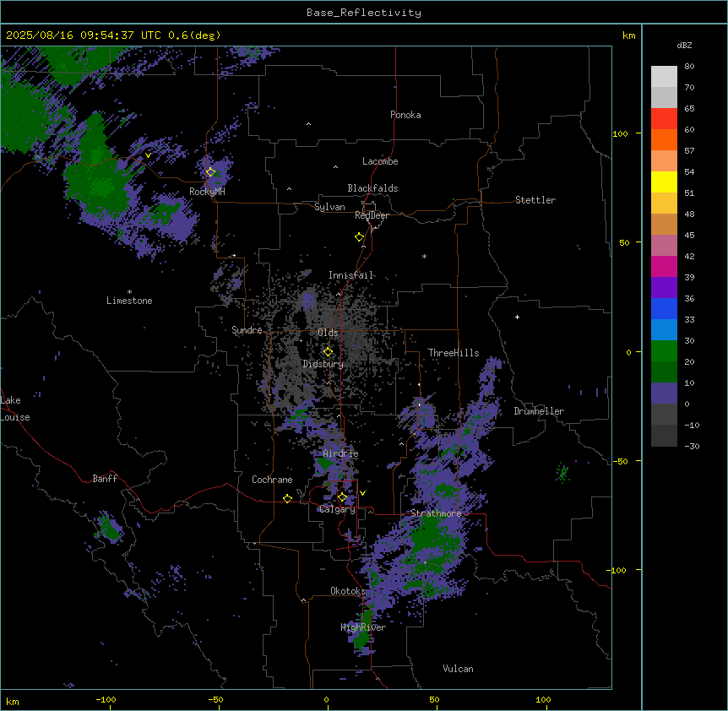The image size is (728, 711).
Task: Click the Lake Louise label
Action: pyautogui.click(x=15, y=409)
